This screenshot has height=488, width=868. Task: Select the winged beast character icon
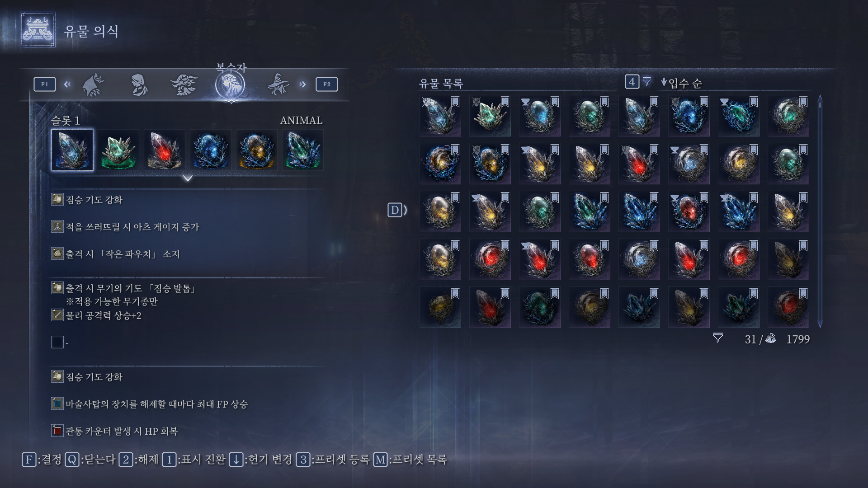[184, 84]
